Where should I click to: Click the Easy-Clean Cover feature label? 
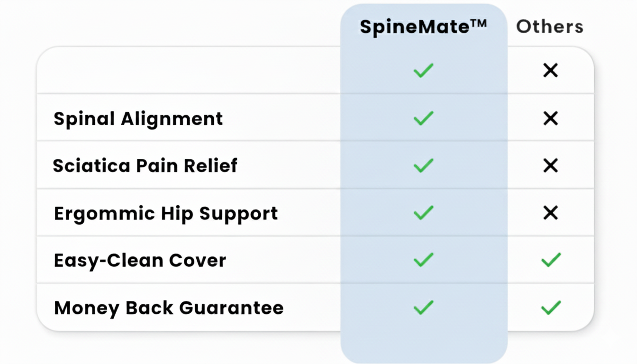click(140, 260)
